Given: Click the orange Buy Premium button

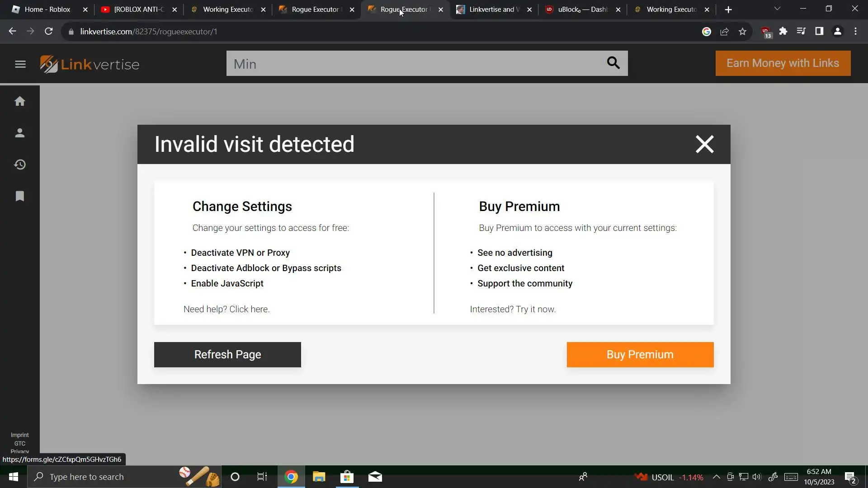Looking at the screenshot, I should pyautogui.click(x=640, y=355).
